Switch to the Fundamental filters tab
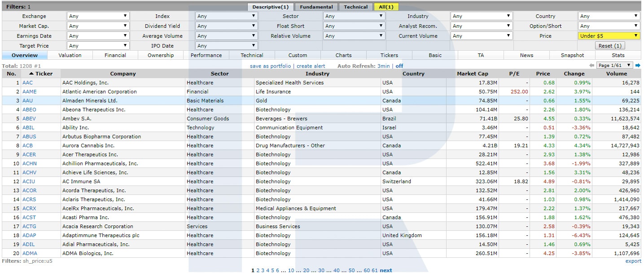This screenshot has width=644, height=278. click(316, 7)
